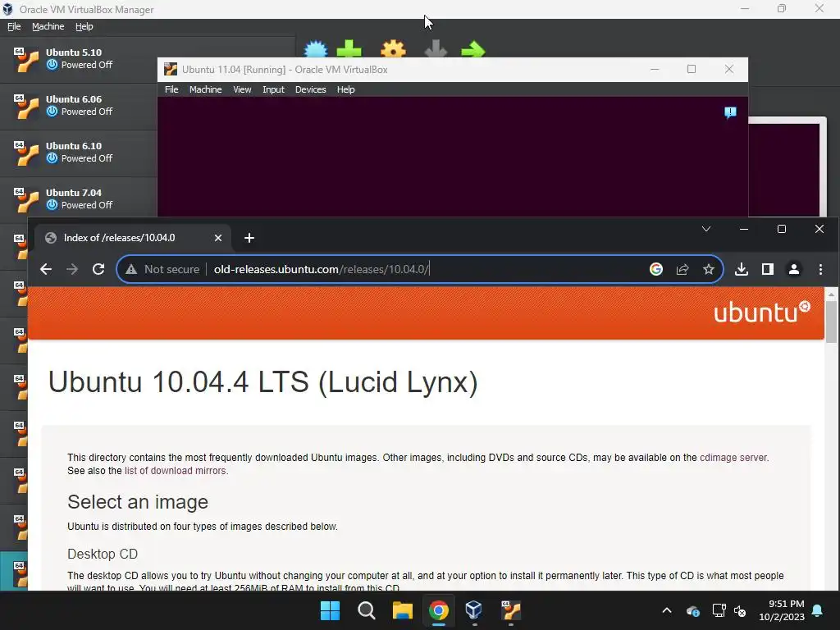Click the New VM blue starburst icon
Viewport: 840px width, 630px height.
[x=316, y=49]
